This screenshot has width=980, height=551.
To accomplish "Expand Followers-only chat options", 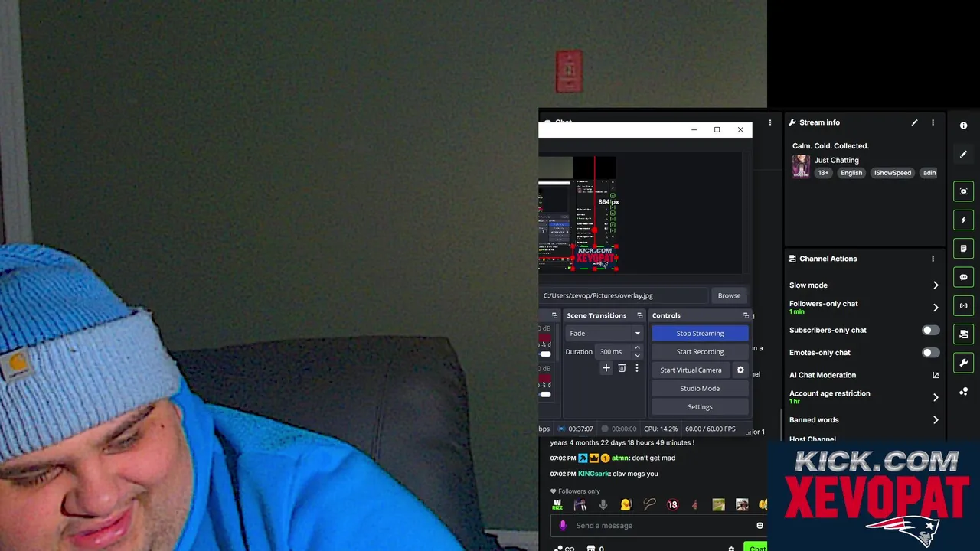I will point(936,308).
